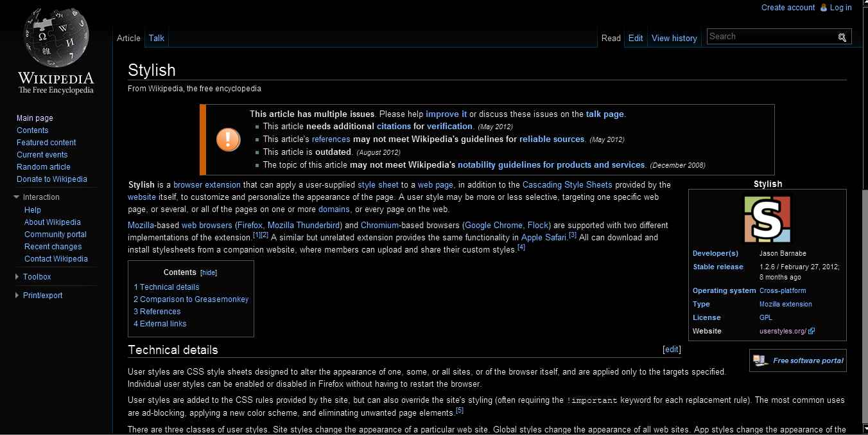
Task: Open the Edit tab
Action: click(x=636, y=38)
